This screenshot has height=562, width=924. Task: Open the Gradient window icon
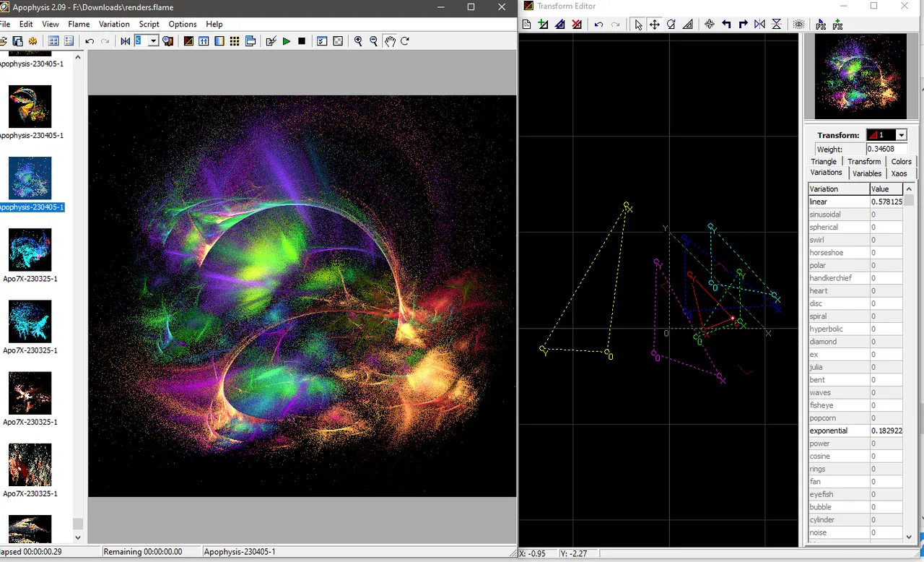(x=219, y=41)
